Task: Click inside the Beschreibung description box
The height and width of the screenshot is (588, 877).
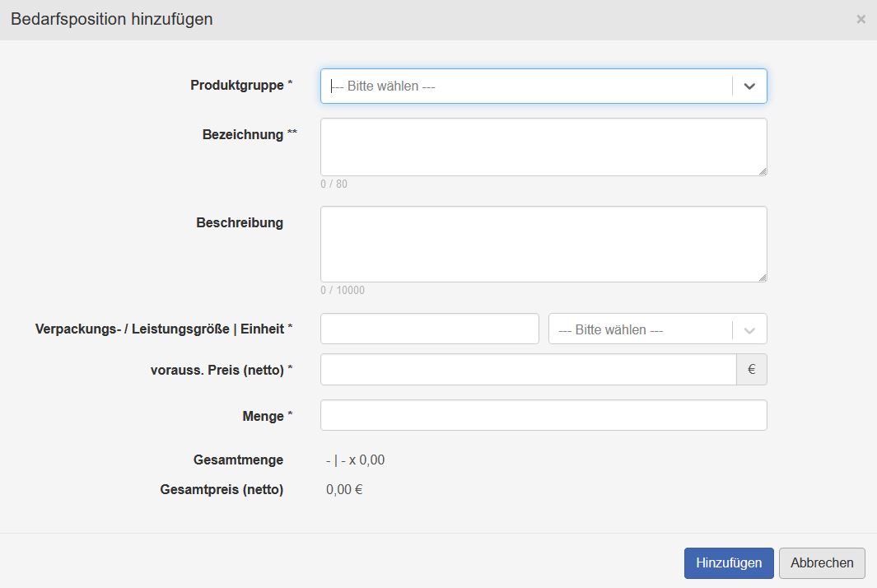Action: tap(543, 243)
